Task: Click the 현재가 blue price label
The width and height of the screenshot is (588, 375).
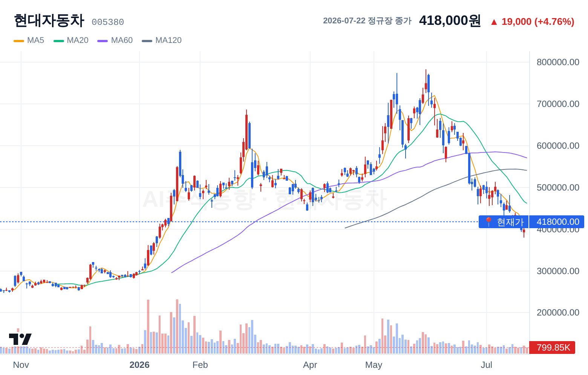Action: [504, 222]
